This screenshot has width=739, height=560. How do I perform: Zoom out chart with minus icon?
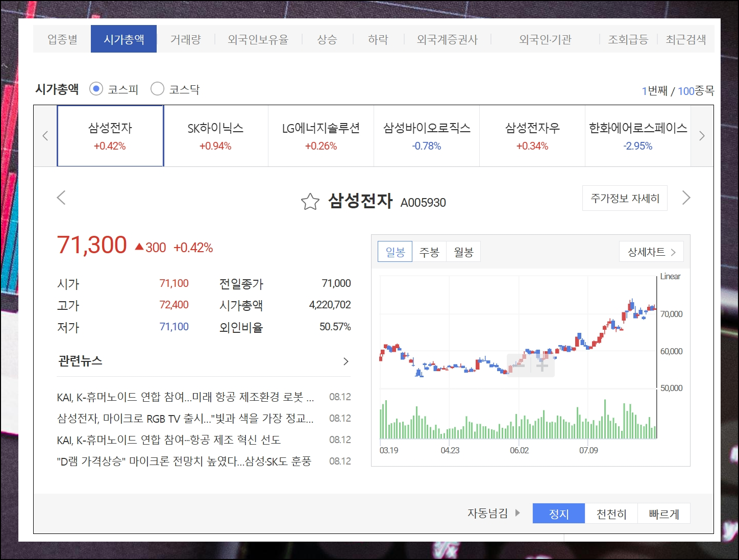(520, 365)
